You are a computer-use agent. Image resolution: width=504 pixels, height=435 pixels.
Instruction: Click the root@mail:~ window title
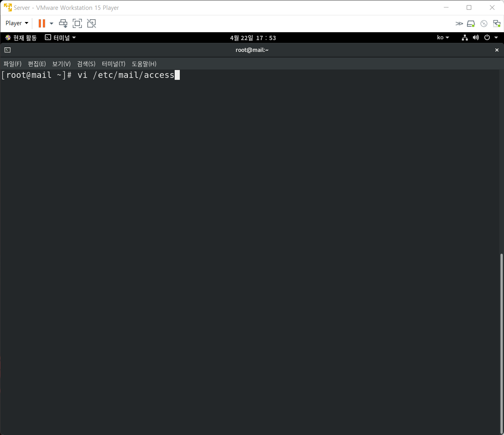pyautogui.click(x=252, y=50)
